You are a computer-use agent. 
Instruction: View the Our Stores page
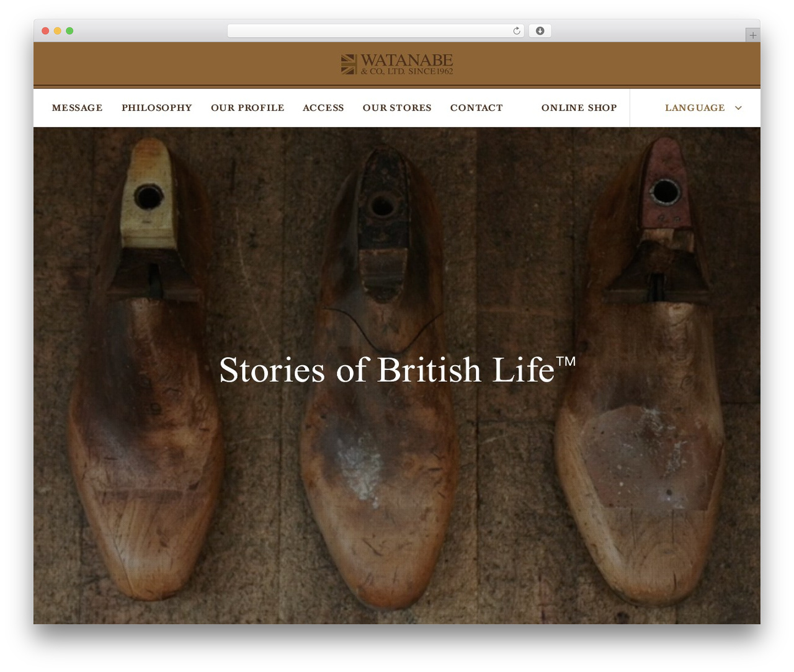click(x=397, y=108)
